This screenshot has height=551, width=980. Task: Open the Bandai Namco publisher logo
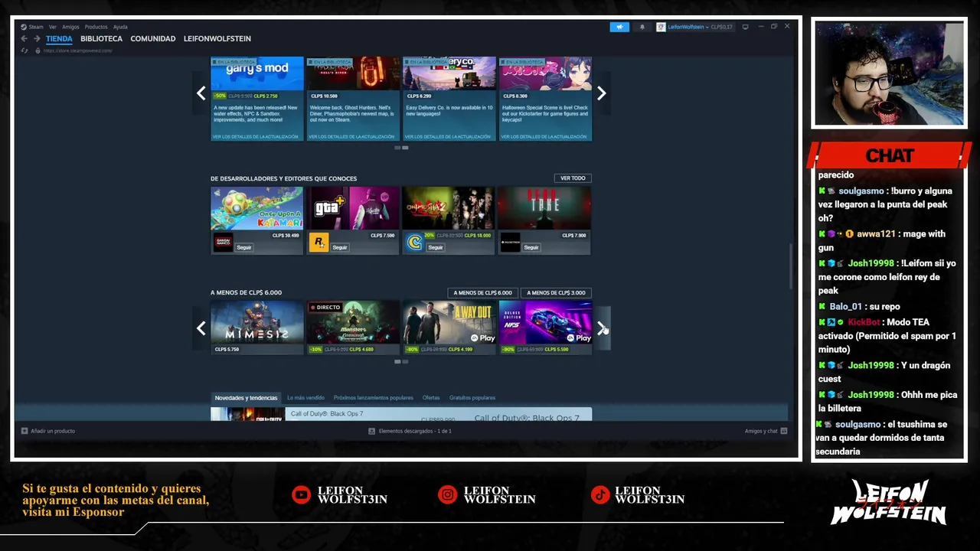point(223,243)
